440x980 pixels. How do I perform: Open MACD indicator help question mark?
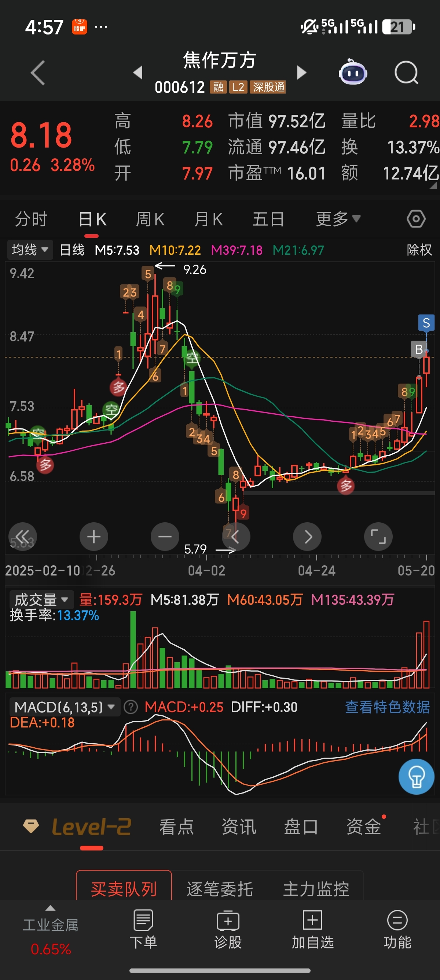131,707
